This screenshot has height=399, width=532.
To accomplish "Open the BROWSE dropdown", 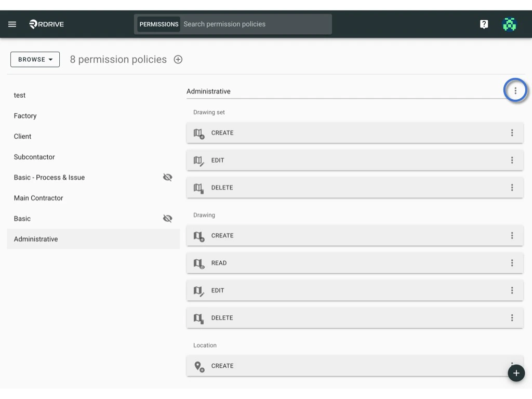I will [35, 59].
